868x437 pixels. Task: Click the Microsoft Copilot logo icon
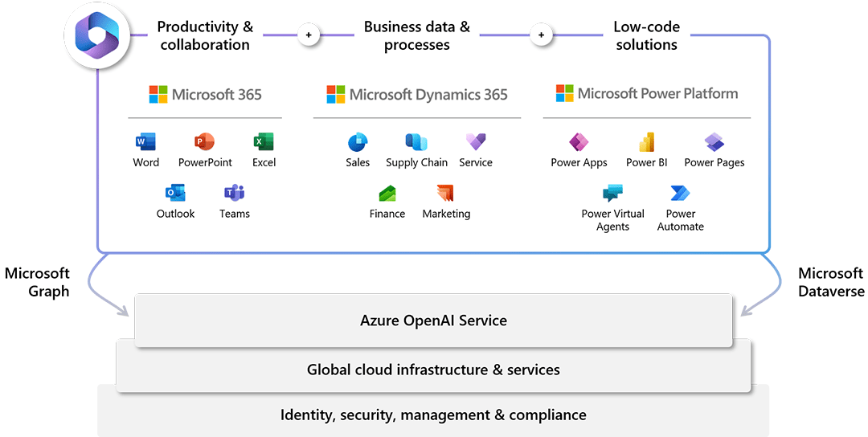pyautogui.click(x=97, y=35)
